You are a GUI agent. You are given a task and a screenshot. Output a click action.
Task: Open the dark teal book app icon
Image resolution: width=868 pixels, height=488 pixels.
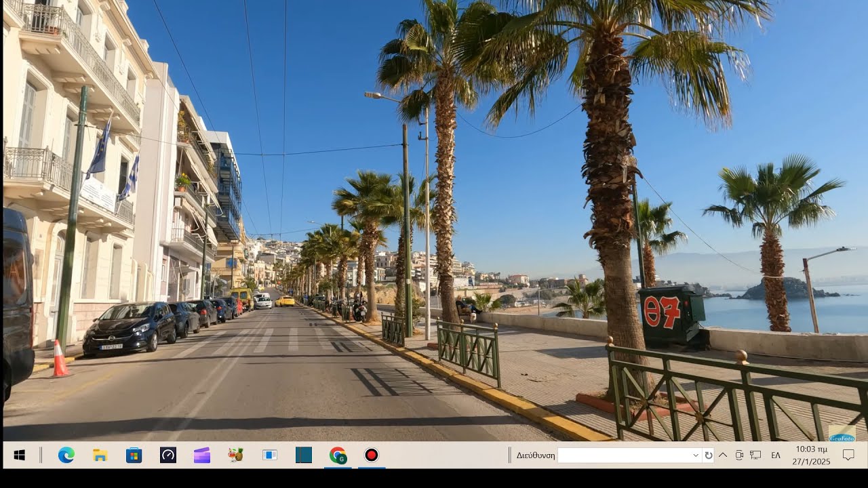[x=304, y=455]
